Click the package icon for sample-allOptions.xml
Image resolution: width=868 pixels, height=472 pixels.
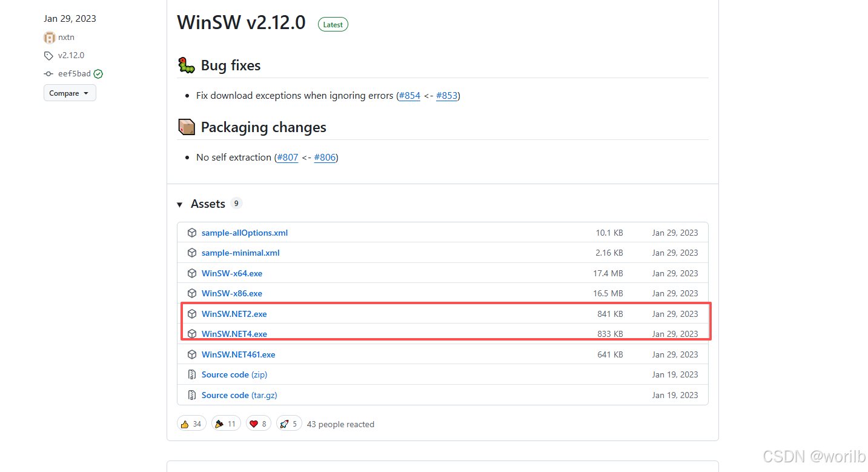click(192, 233)
